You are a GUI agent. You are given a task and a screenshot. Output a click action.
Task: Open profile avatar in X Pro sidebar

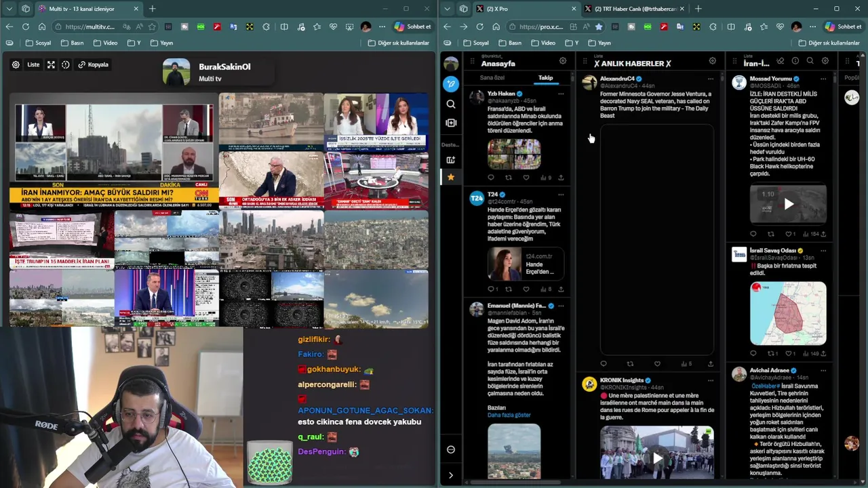tap(451, 64)
